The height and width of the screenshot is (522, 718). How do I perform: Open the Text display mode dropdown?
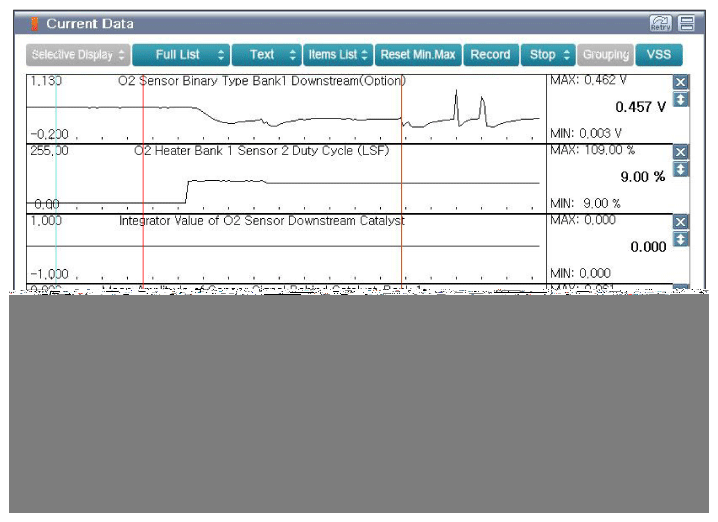266,55
